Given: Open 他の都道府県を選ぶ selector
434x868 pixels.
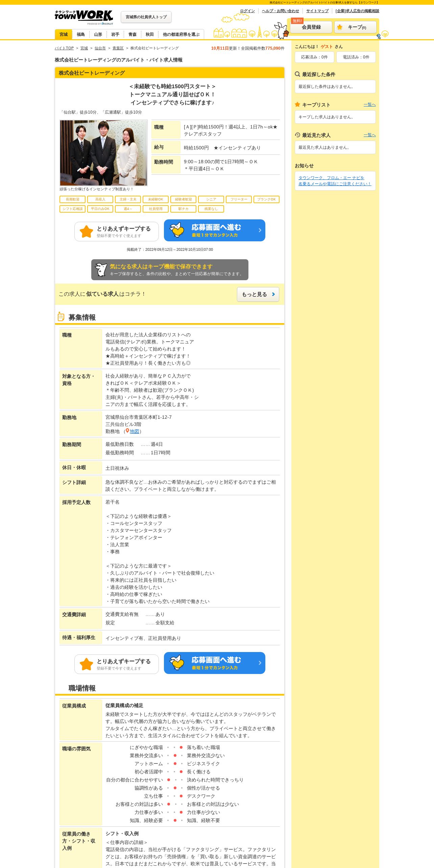Looking at the screenshot, I should point(181,34).
